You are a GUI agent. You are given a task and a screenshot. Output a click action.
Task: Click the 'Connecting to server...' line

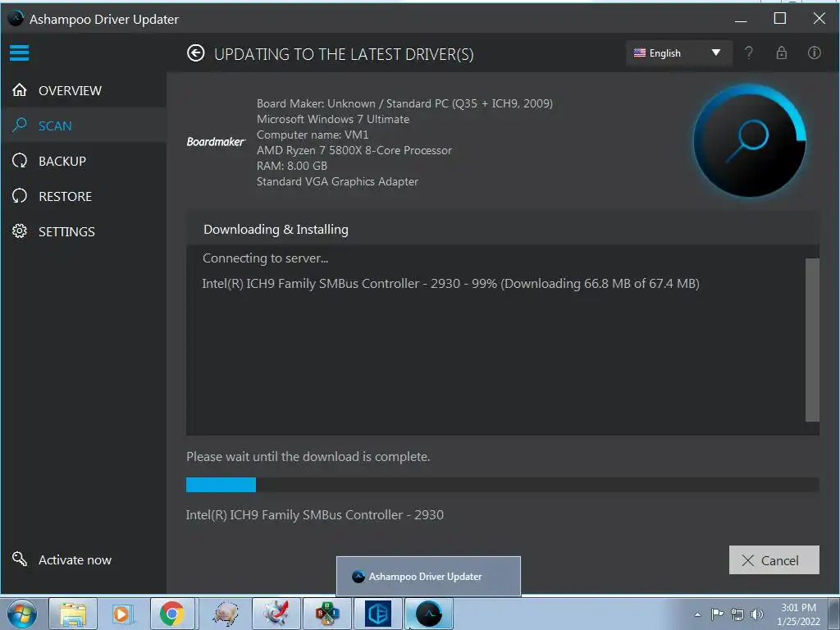[265, 258]
